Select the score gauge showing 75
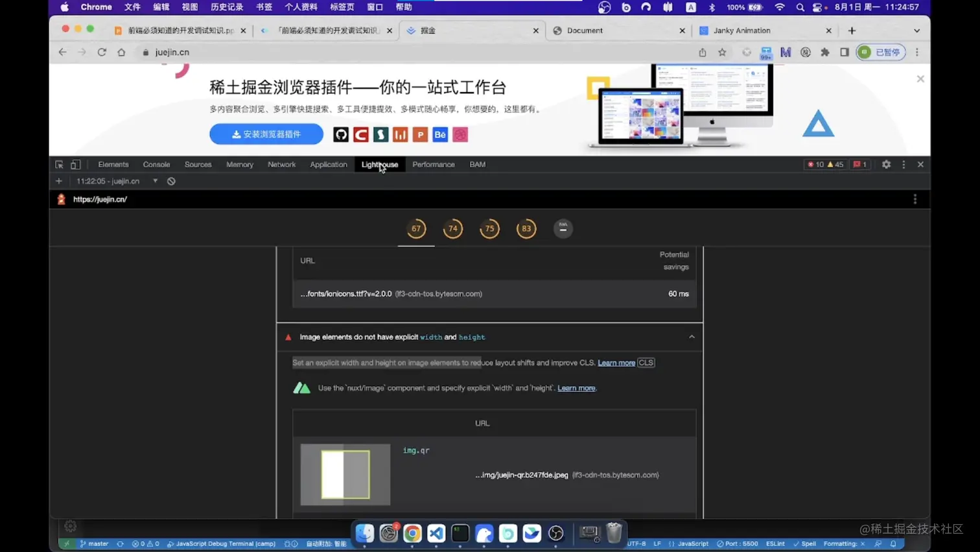The width and height of the screenshot is (980, 552). (489, 228)
